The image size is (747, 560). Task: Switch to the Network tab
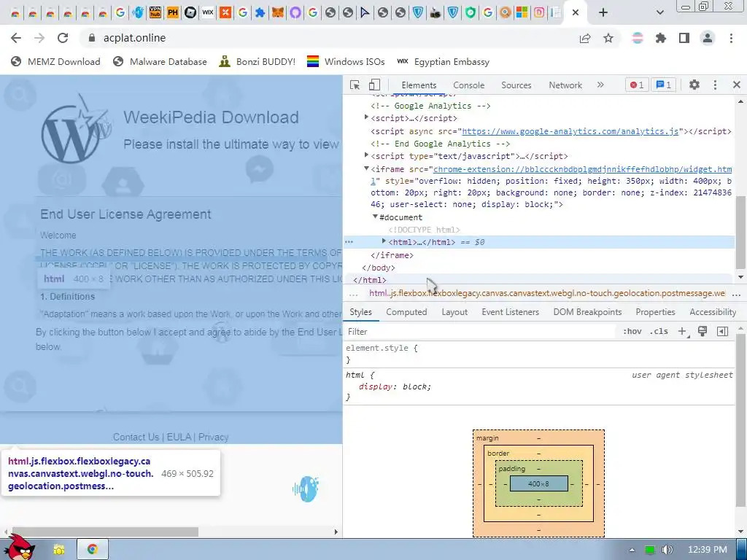point(565,85)
